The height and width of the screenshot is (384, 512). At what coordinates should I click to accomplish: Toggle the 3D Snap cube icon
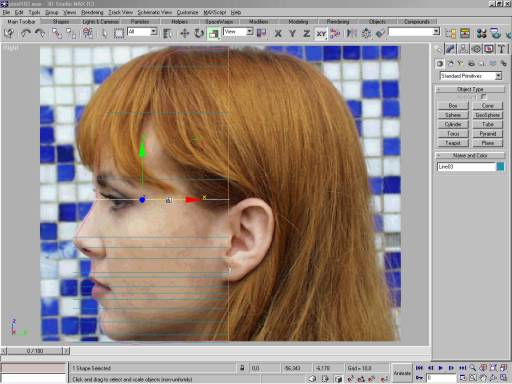338,379
